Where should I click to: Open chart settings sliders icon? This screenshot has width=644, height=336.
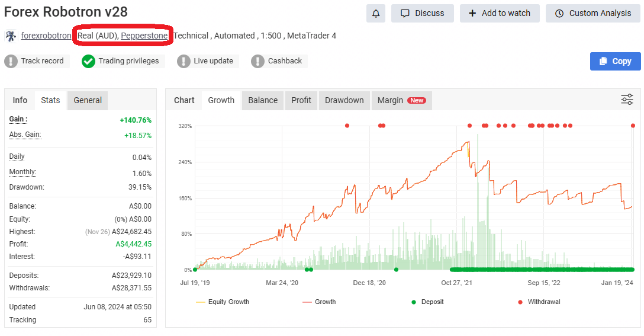[x=627, y=100]
